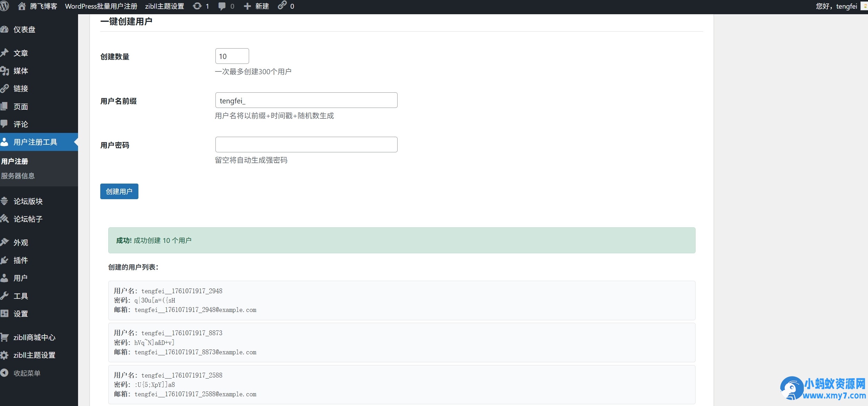Focus the 创建数量 number field

click(x=232, y=56)
